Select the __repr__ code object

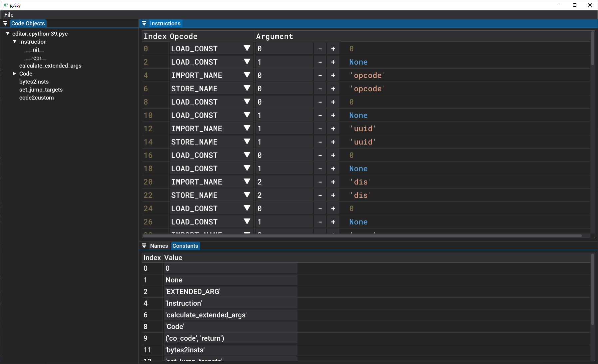[36, 58]
